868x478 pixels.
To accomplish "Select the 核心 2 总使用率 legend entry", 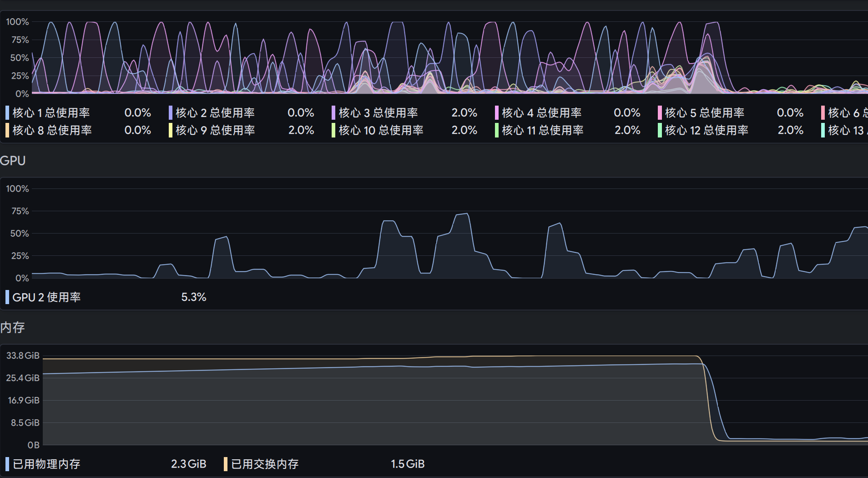I will point(215,112).
